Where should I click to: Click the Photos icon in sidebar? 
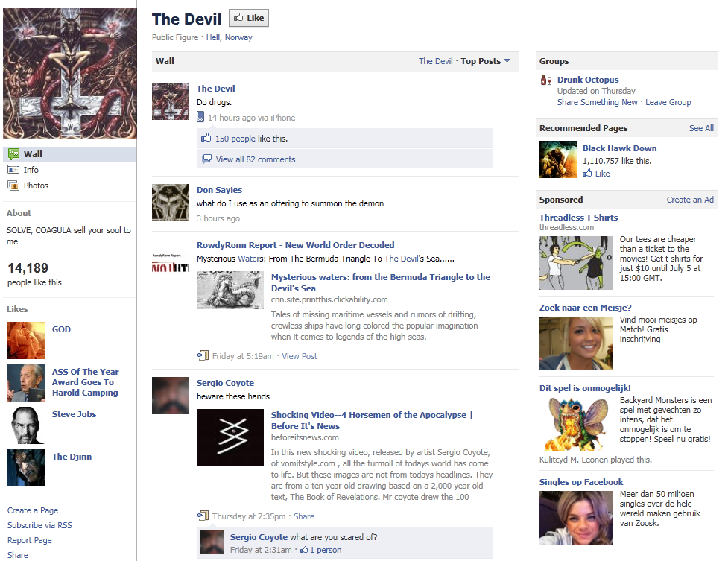tap(13, 186)
